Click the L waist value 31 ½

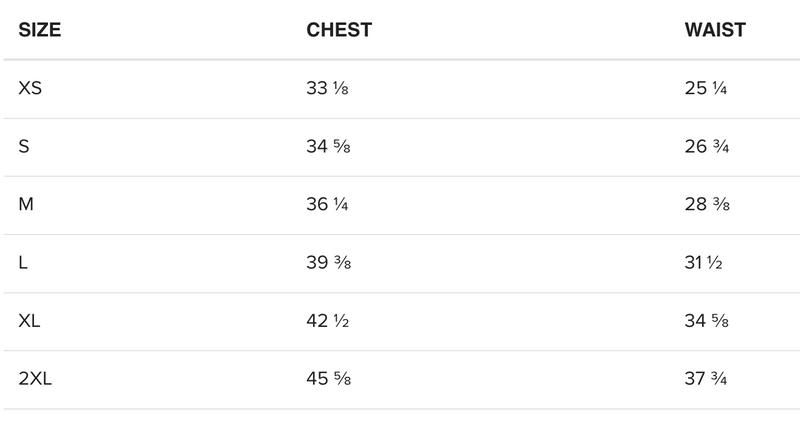(x=703, y=263)
